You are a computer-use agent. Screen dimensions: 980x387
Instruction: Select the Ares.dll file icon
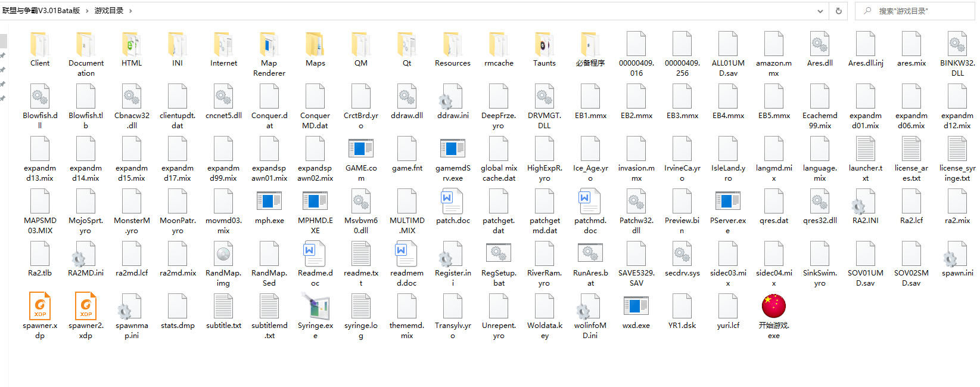tap(820, 44)
